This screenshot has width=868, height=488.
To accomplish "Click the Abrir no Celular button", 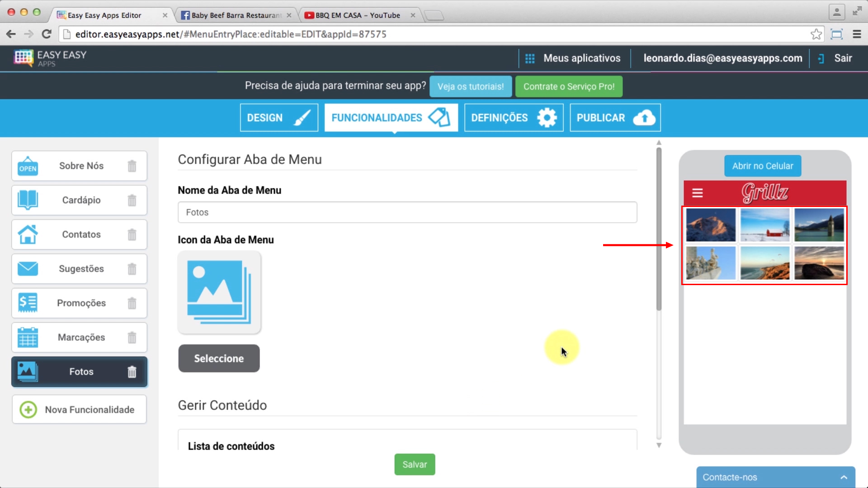I will [763, 166].
